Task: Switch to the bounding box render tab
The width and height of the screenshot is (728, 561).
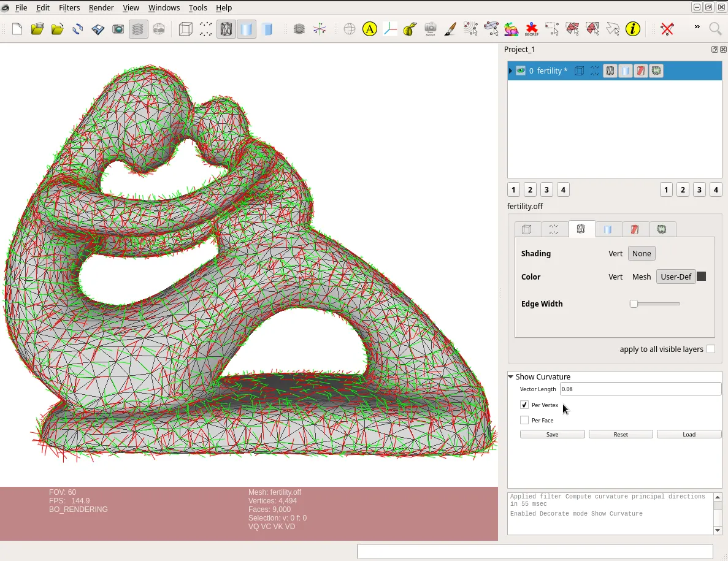Action: (x=528, y=229)
